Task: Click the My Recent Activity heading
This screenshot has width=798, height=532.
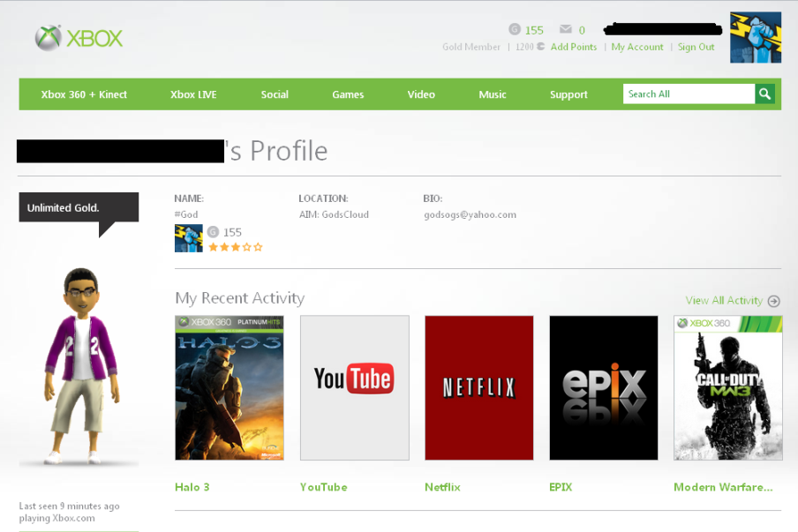Action: 240,298
